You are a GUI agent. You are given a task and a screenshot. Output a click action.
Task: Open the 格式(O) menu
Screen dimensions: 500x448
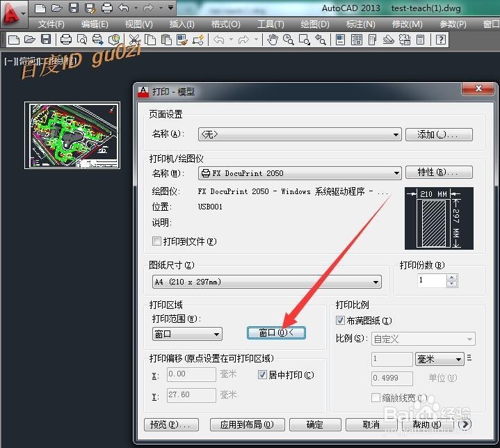(226, 24)
